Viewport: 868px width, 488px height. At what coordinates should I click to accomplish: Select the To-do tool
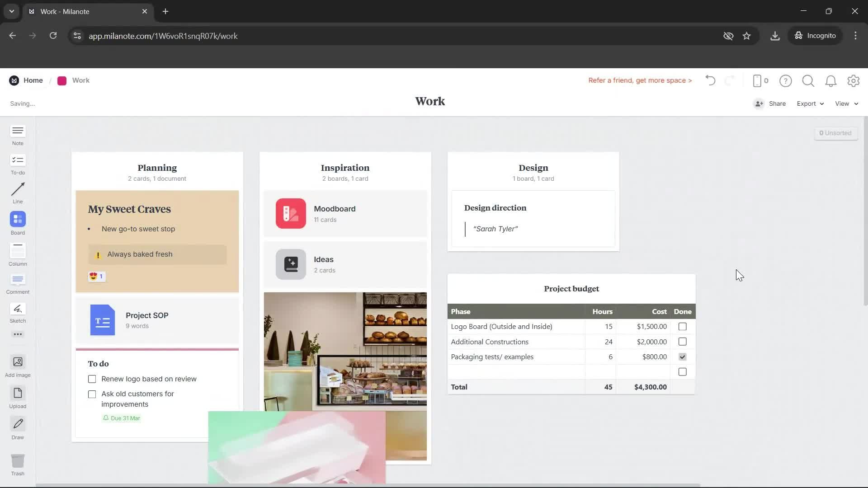17,164
